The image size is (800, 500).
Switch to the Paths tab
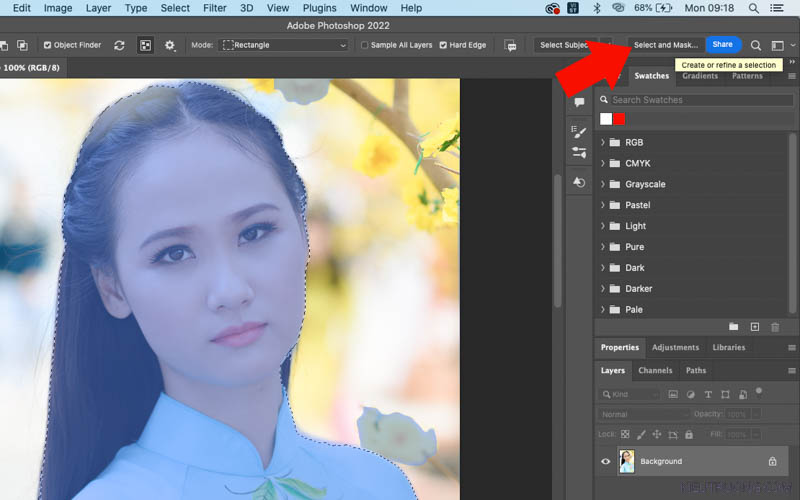tap(696, 371)
